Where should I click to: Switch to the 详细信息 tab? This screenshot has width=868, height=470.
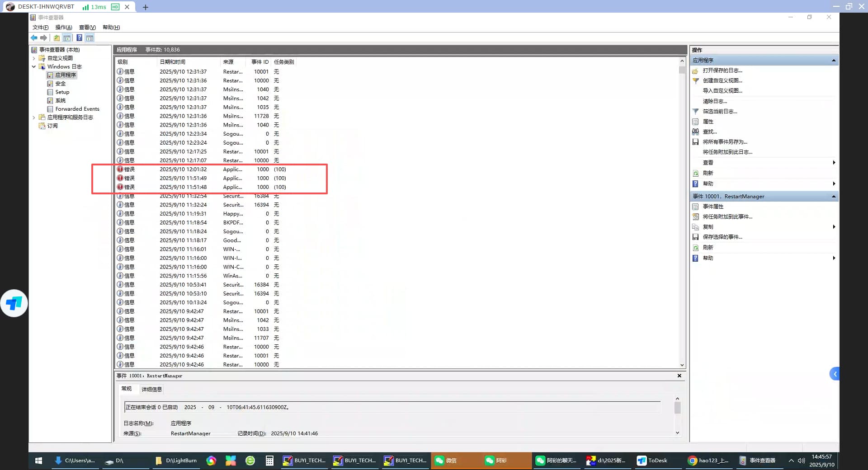(x=151, y=389)
